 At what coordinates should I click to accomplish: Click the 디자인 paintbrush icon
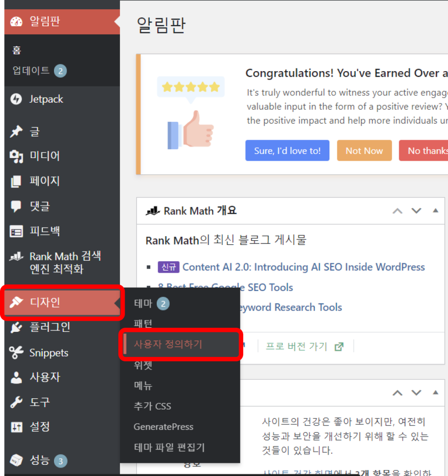tap(16, 302)
